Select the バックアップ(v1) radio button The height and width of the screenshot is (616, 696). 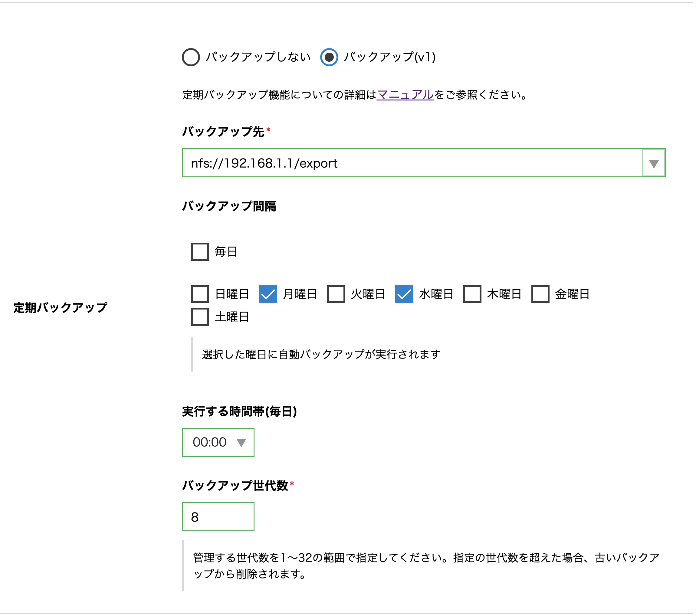pyautogui.click(x=329, y=57)
